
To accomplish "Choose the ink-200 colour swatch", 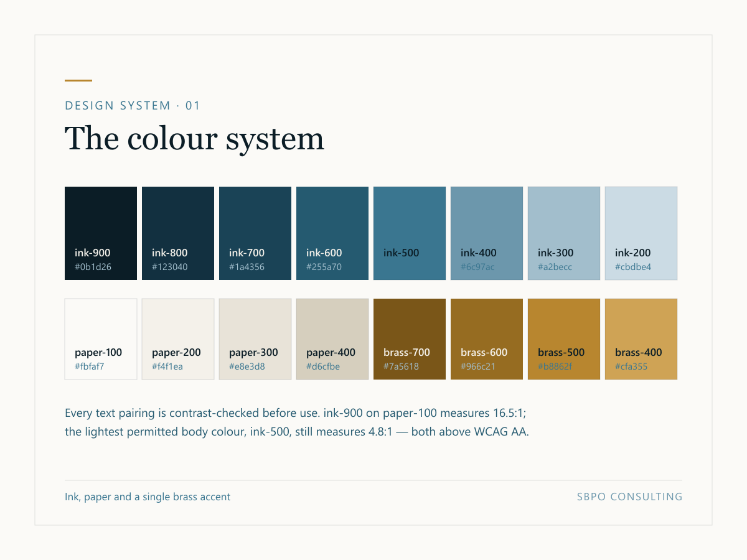I will tap(641, 233).
